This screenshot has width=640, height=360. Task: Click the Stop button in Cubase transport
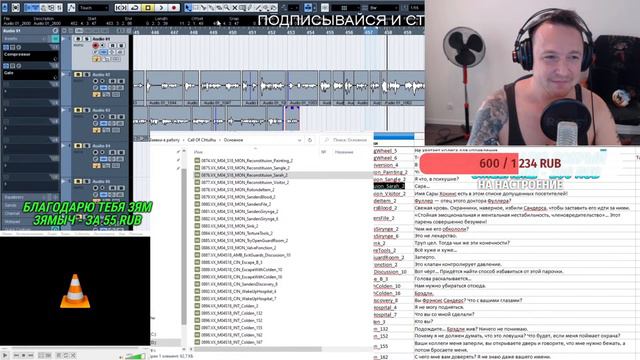[148, 7]
